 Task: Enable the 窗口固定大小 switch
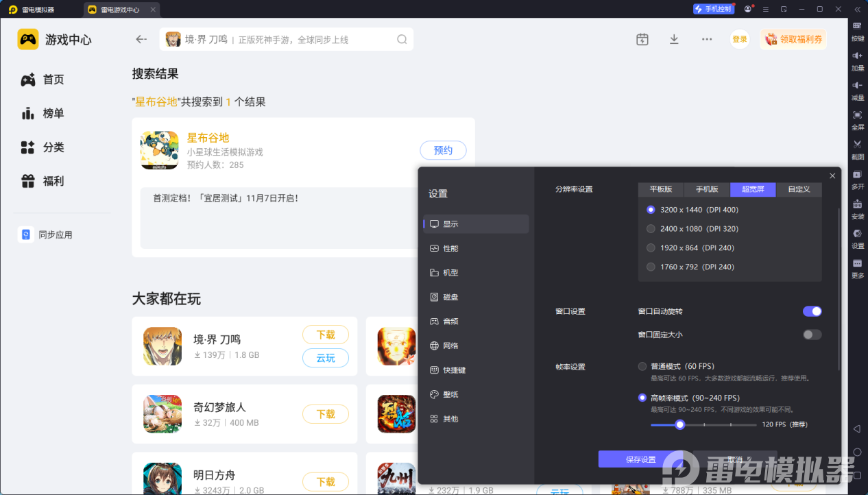[x=812, y=335]
